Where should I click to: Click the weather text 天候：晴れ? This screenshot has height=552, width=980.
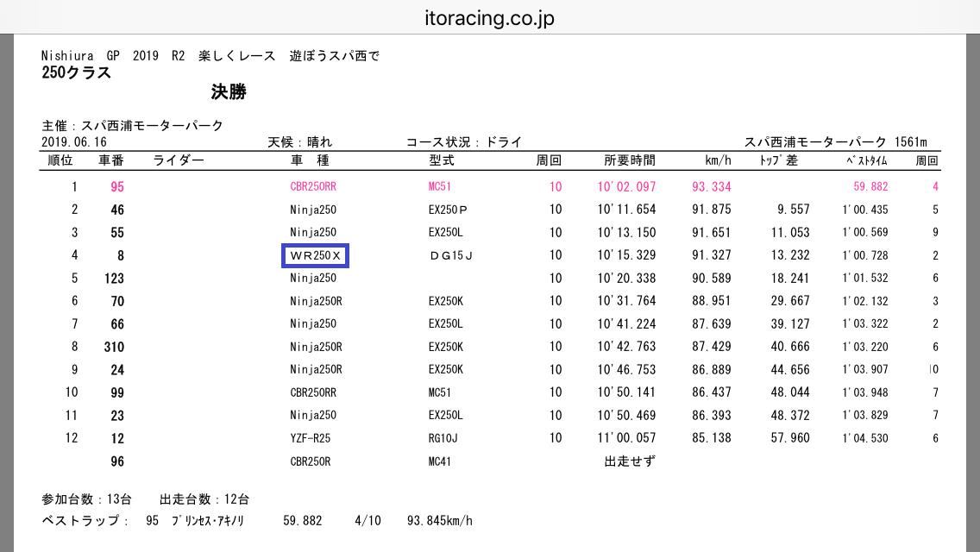tap(300, 142)
